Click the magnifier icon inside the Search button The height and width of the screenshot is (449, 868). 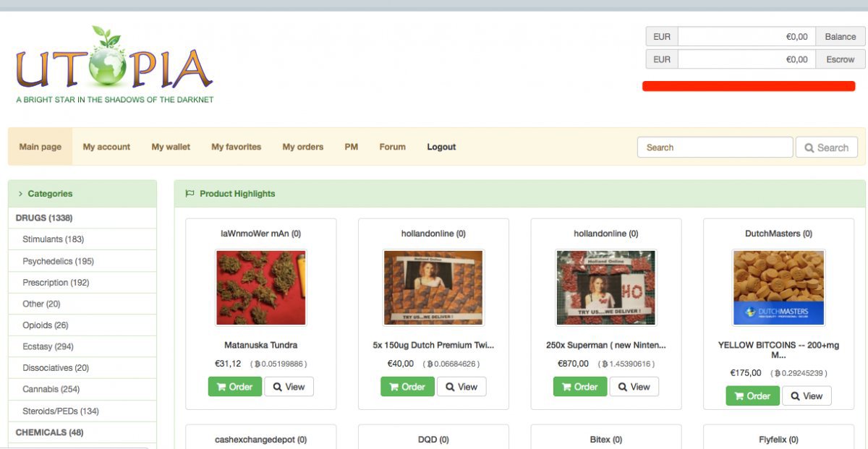coord(809,147)
